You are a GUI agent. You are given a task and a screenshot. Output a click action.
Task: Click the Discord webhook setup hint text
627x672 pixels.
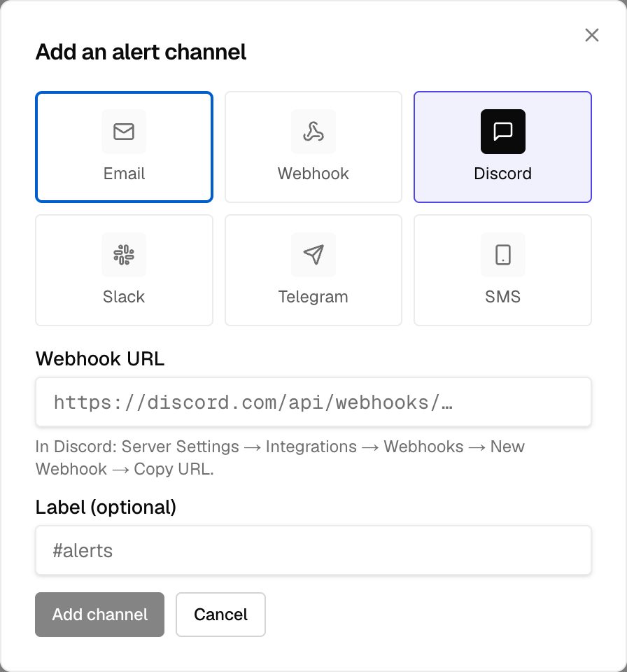[280, 458]
